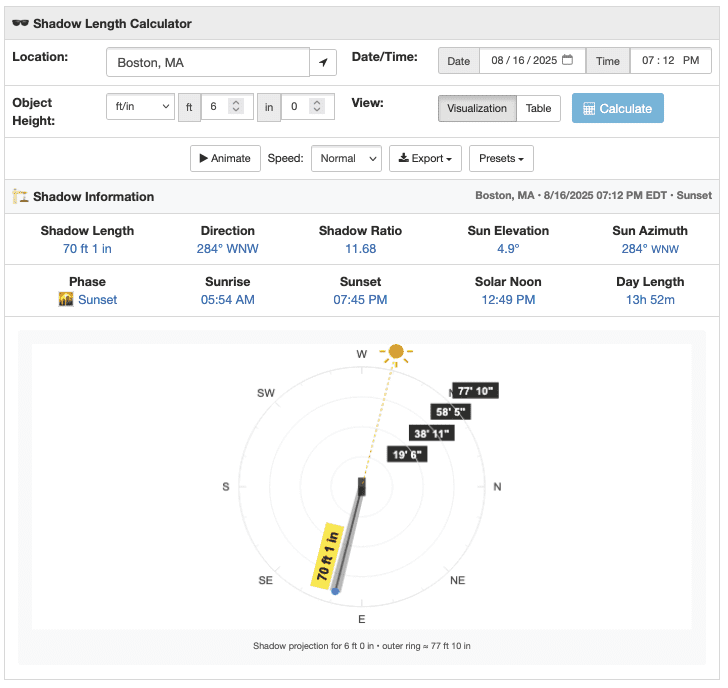Expand the Export dropdown menu
Image resolution: width=728 pixels, height=688 pixels.
[x=424, y=158]
